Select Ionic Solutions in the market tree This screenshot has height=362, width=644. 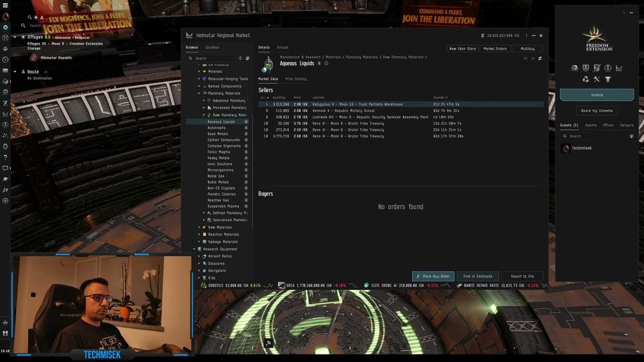[x=220, y=164]
